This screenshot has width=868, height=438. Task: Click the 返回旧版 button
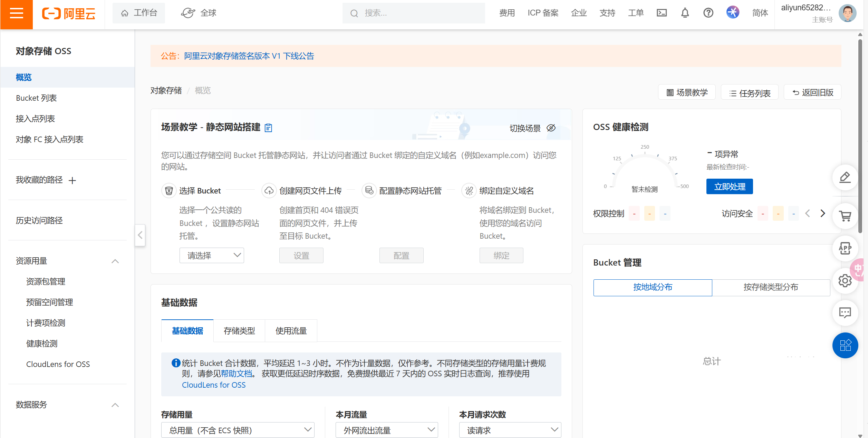812,92
